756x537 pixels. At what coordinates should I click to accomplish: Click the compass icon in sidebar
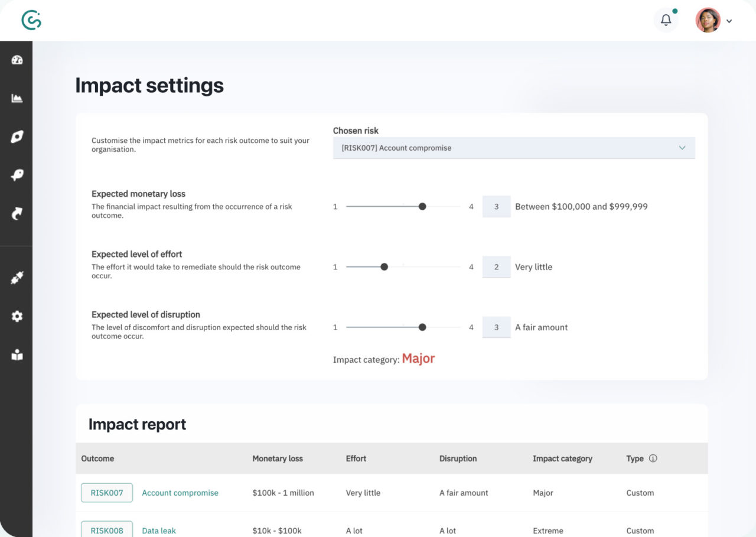coord(17,137)
